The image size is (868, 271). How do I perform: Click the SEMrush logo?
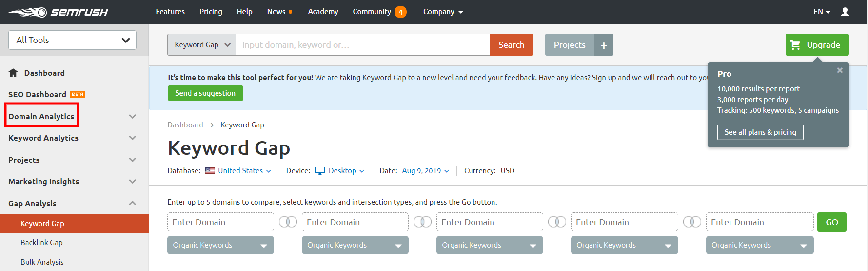tap(59, 12)
